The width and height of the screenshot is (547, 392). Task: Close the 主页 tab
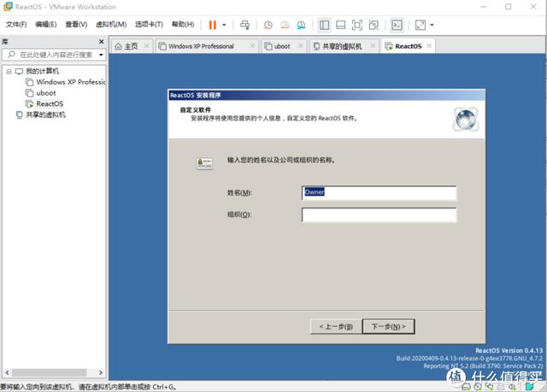[146, 46]
